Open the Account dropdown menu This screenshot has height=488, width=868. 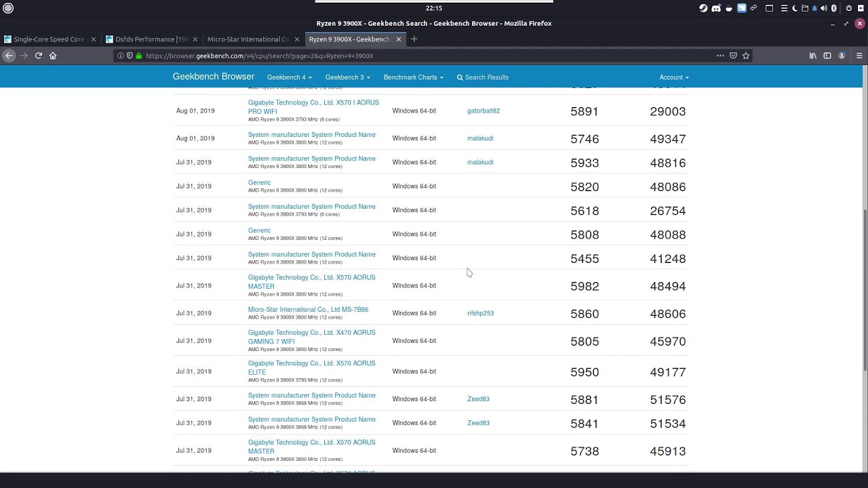673,77
